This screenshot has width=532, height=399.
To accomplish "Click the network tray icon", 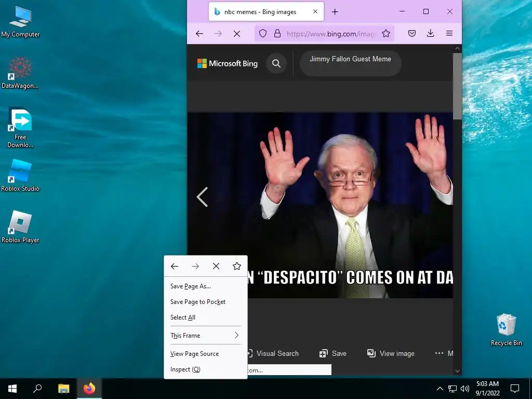I will [x=453, y=389].
